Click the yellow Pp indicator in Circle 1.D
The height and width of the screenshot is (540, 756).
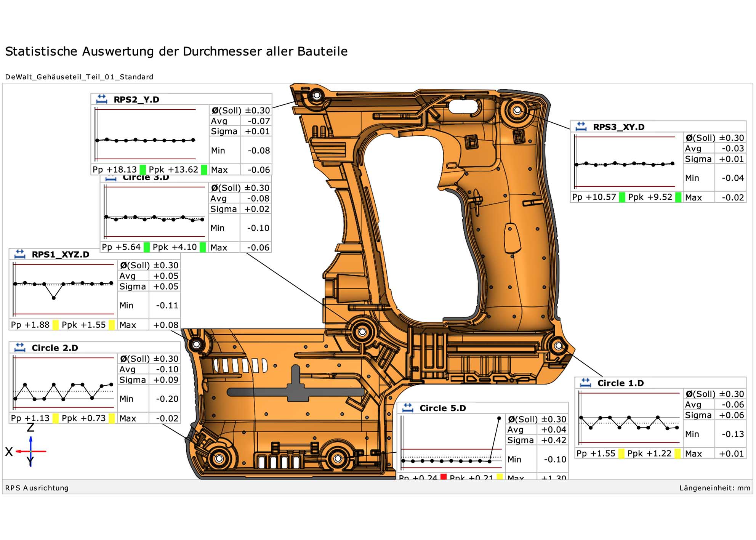tap(621, 453)
